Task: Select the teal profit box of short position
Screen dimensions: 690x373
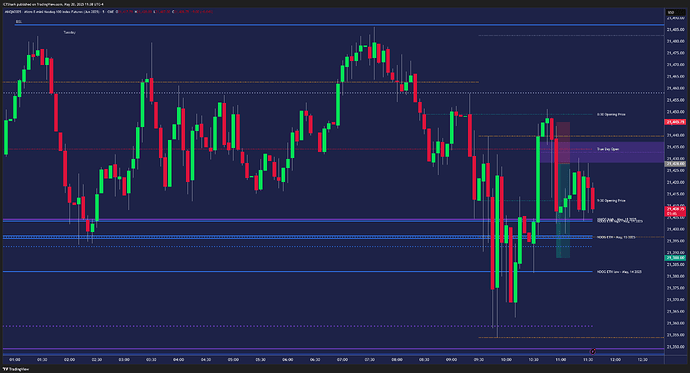Action: click(563, 211)
